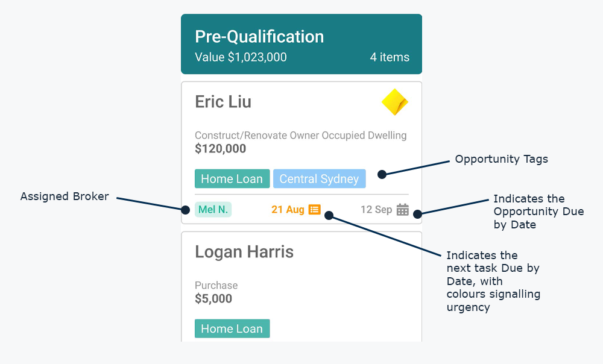Click the 4 items count
603x364 pixels.
(390, 58)
